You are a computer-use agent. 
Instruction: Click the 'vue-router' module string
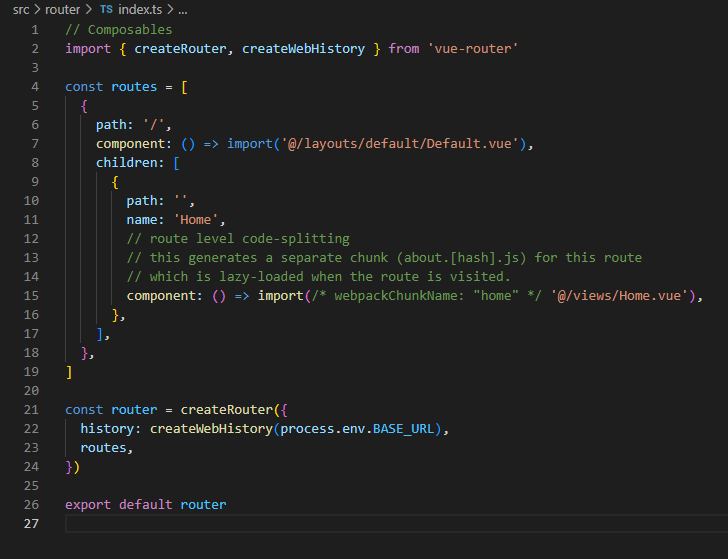[473, 49]
